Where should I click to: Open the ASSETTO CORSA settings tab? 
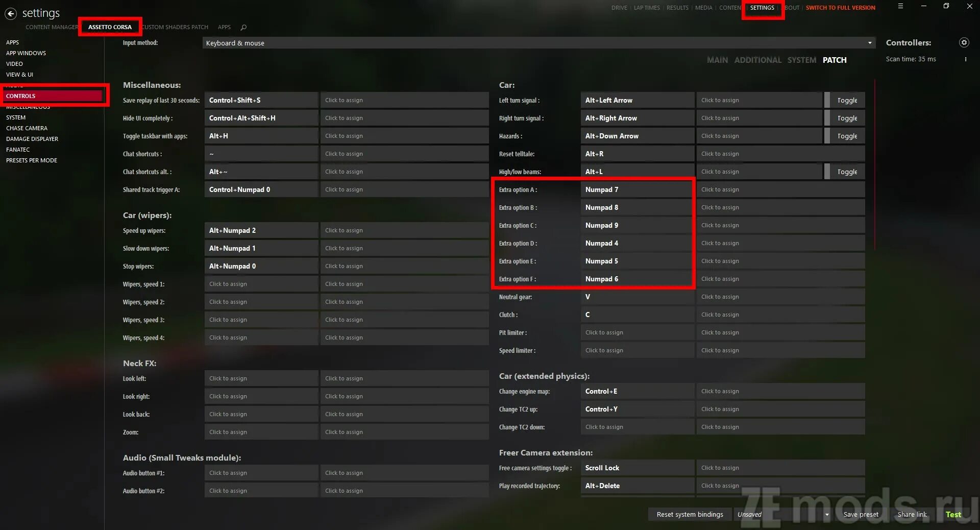coord(110,27)
